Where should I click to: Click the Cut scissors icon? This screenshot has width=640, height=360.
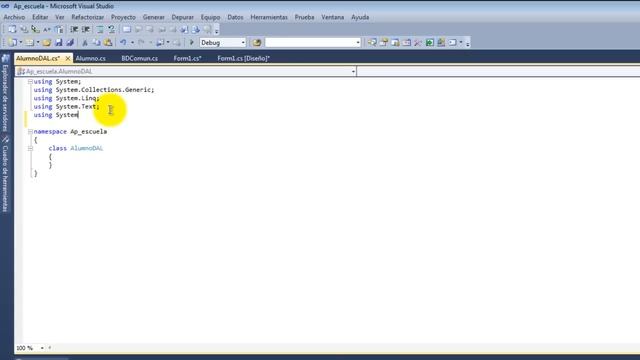(85, 42)
